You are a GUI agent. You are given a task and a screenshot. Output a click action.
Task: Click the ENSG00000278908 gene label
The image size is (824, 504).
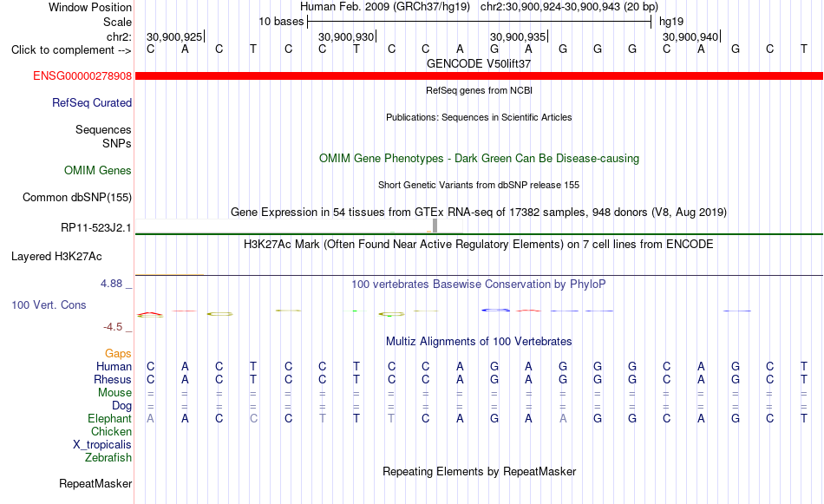click(82, 76)
